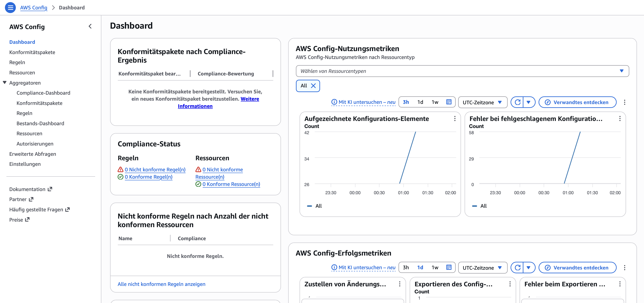Open Erweiterte Abfragen sidebar item
644x303 pixels.
(32, 154)
